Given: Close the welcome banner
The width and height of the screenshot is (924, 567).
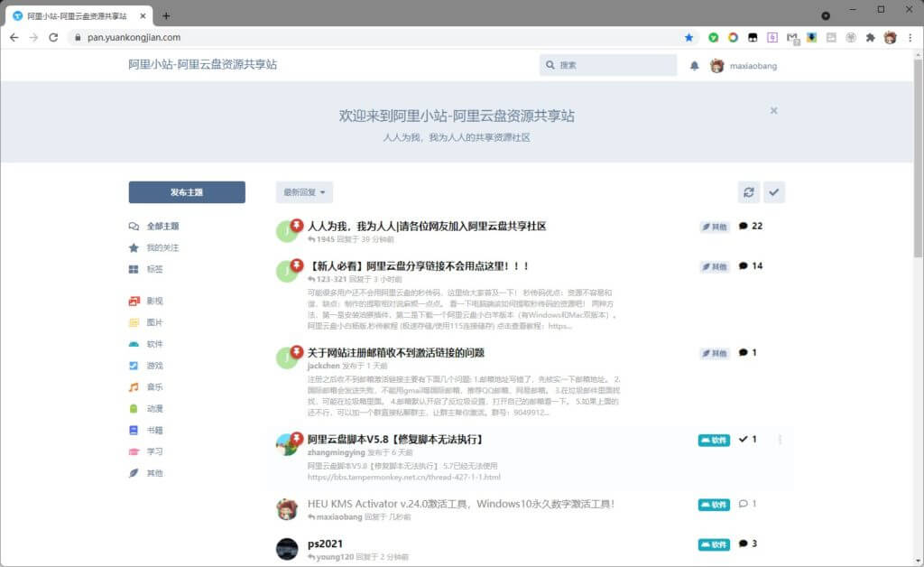Looking at the screenshot, I should pos(773,110).
